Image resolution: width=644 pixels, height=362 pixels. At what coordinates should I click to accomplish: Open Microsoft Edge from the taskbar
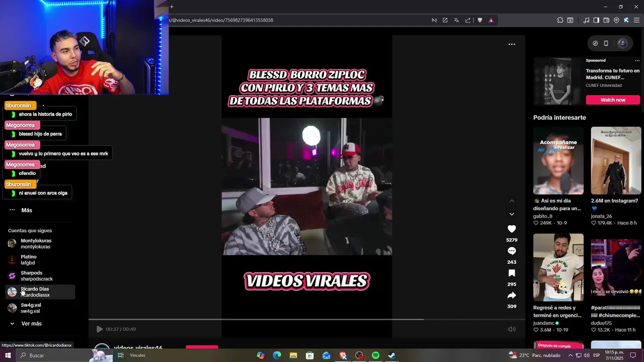coord(277,355)
